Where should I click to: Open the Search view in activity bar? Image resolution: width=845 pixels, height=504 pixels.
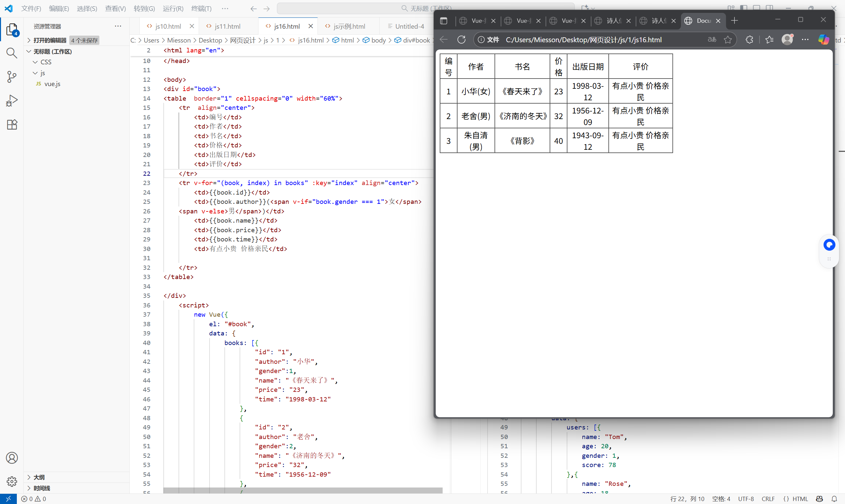pyautogui.click(x=12, y=53)
